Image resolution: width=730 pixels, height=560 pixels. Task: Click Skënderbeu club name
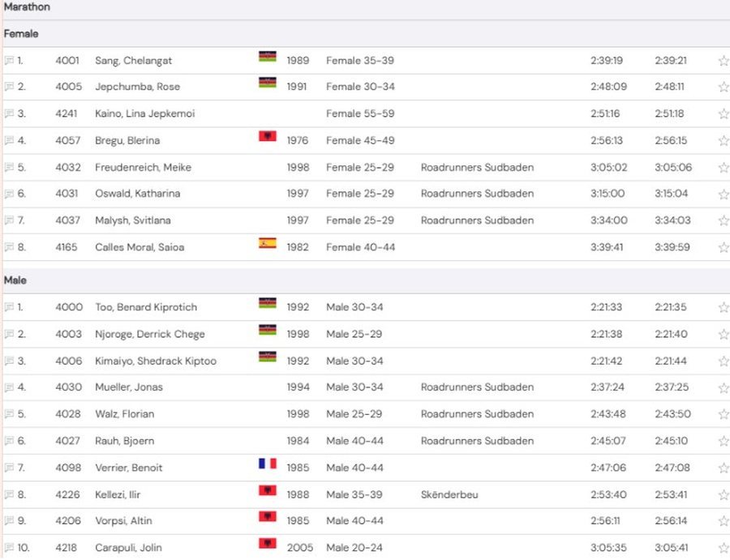pos(448,494)
